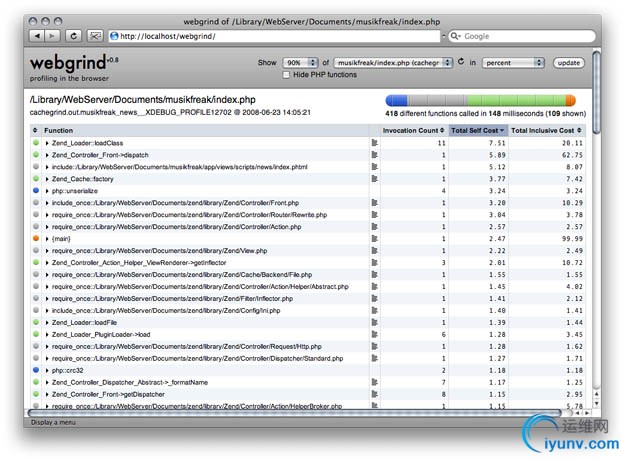Select the Zend_Controller_Front->getDispatcher row text
Screen dimensions: 625x460
108,394
